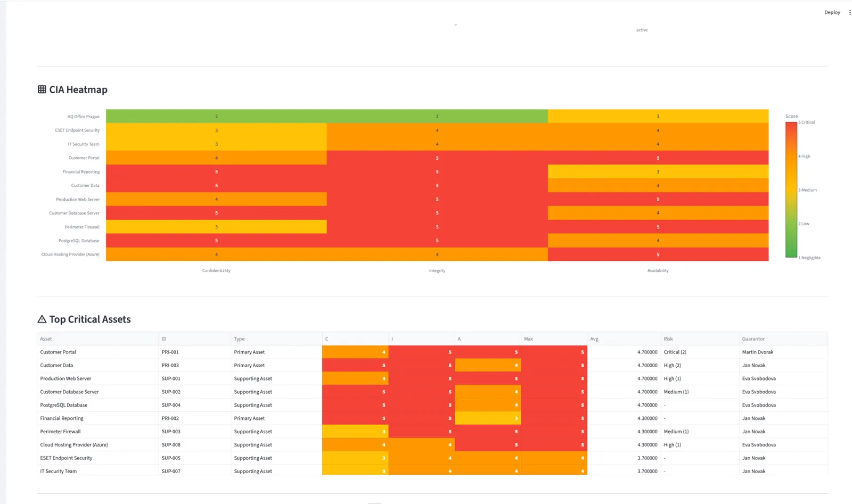Screen dimensions: 852x504
Task: Click the Cloud Hosting Provider heatmap row label
Action: [70, 254]
